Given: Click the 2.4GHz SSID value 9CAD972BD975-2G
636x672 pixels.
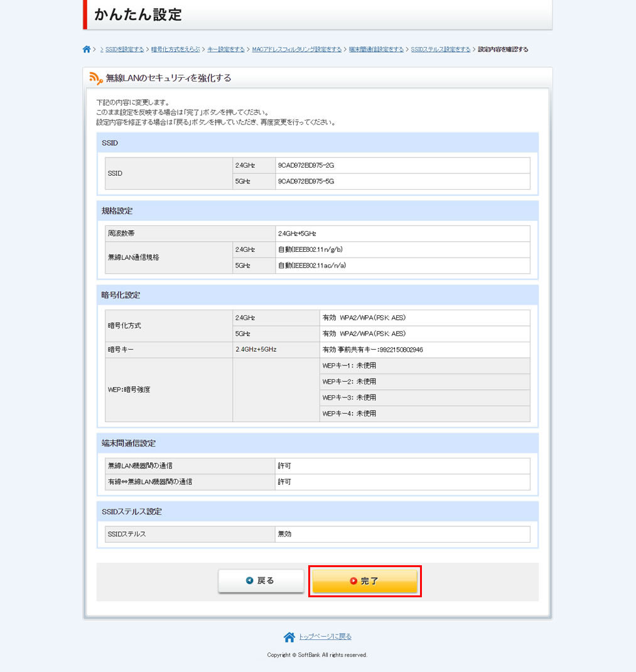Looking at the screenshot, I should tap(306, 165).
